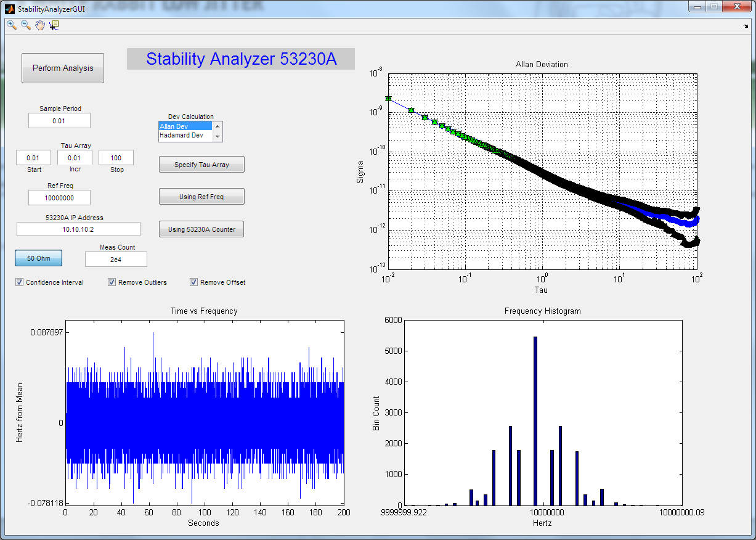Click the Specify Tau Array button
This screenshot has height=540, width=756.
click(x=201, y=165)
